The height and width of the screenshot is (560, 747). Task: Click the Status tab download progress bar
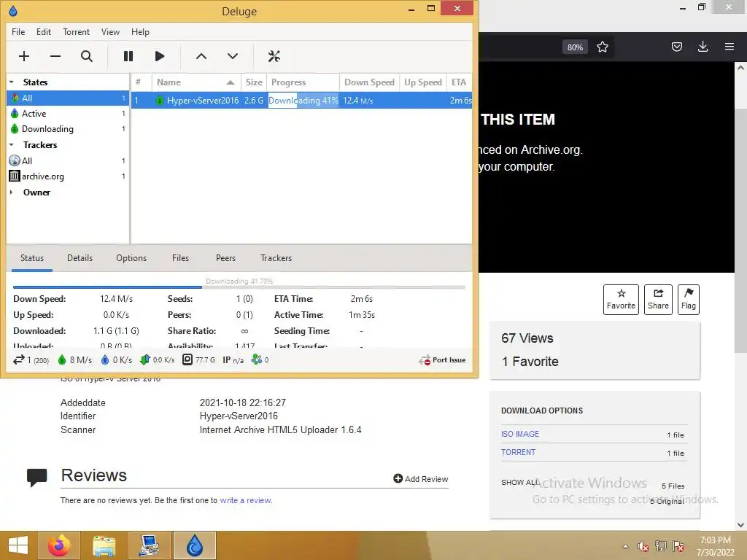coord(239,287)
